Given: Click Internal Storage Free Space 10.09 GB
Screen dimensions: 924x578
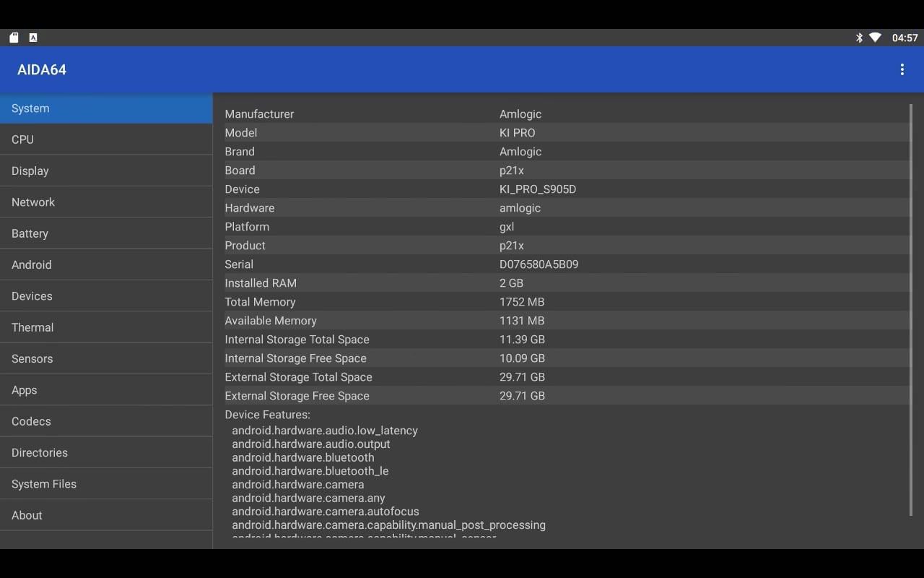Looking at the screenshot, I should coord(522,358).
